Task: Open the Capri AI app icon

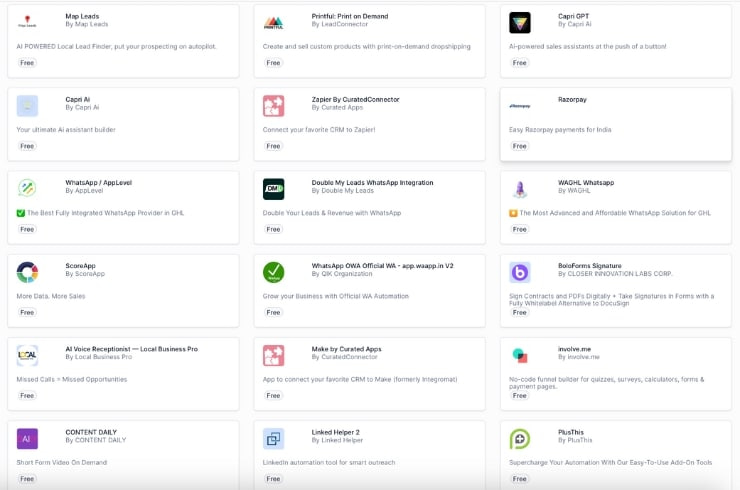Action: coord(27,106)
